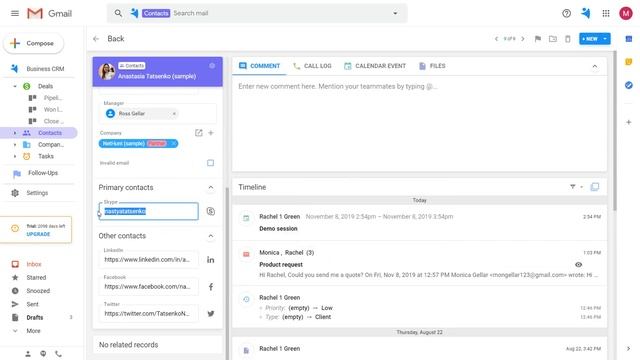Open Sent mail
The width and height of the screenshot is (640, 360).
[x=32, y=304]
